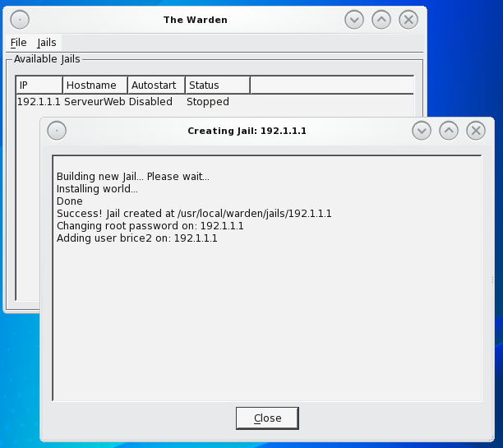The width and height of the screenshot is (503, 448).
Task: Click the 'Adding user brice2 on' log line
Action: 137,238
